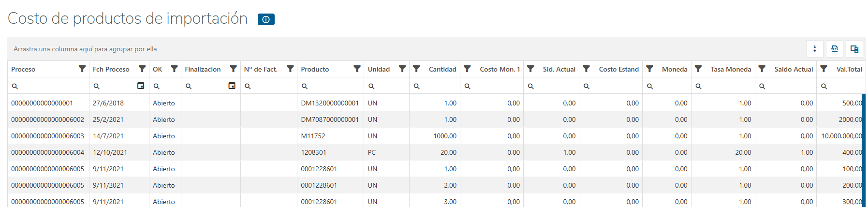
Task: Open filter funnel for Moneda column
Action: coord(649,69)
